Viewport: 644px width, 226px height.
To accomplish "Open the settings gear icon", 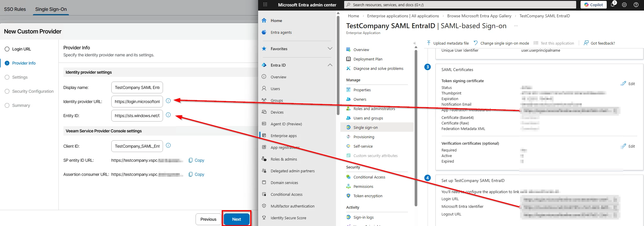I will click(624, 5).
